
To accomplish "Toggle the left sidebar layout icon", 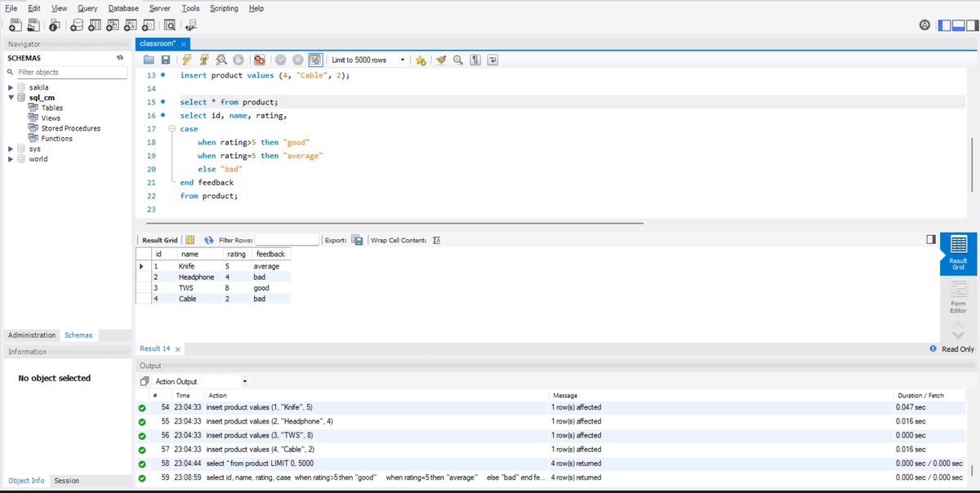I will (x=945, y=25).
